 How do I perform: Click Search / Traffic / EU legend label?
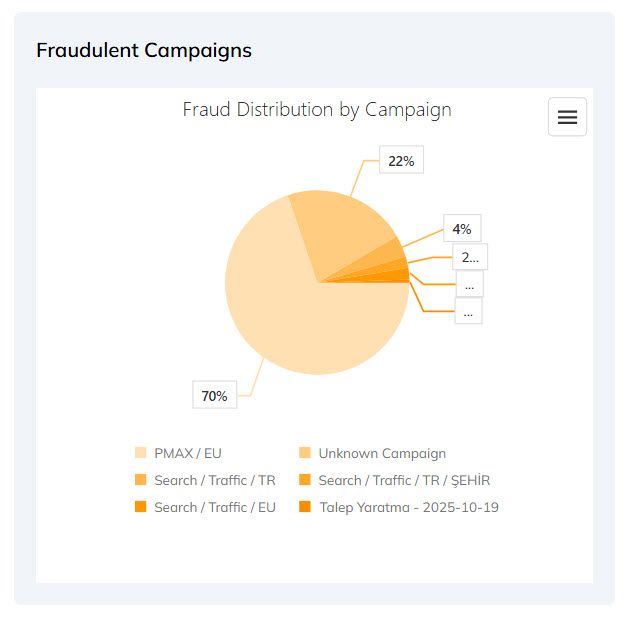coord(214,507)
